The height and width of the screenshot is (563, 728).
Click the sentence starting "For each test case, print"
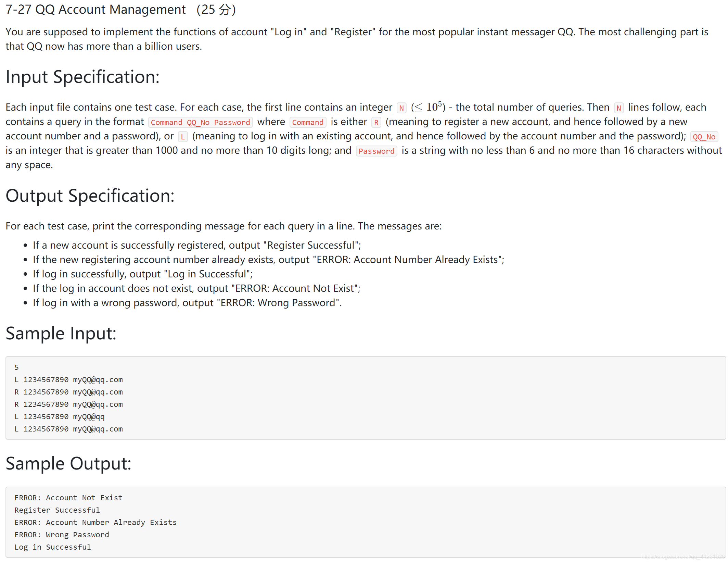[223, 226]
